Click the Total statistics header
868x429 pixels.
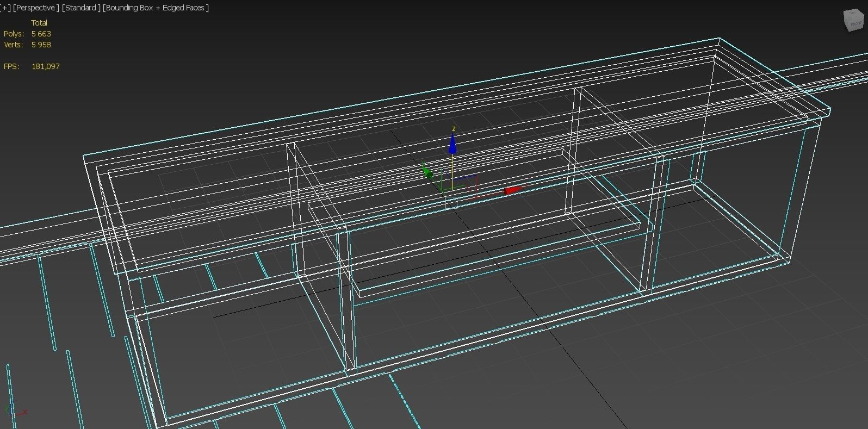click(39, 23)
